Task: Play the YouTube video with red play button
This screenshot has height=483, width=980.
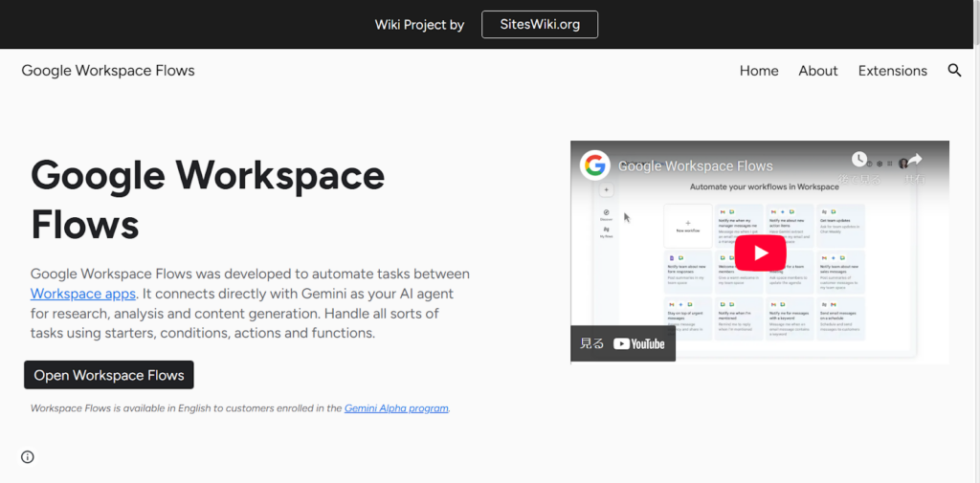Action: [760, 252]
